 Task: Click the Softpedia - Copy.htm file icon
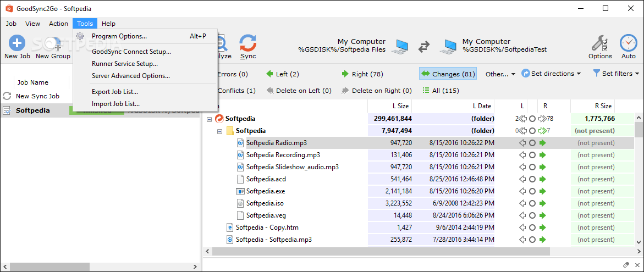pos(230,227)
